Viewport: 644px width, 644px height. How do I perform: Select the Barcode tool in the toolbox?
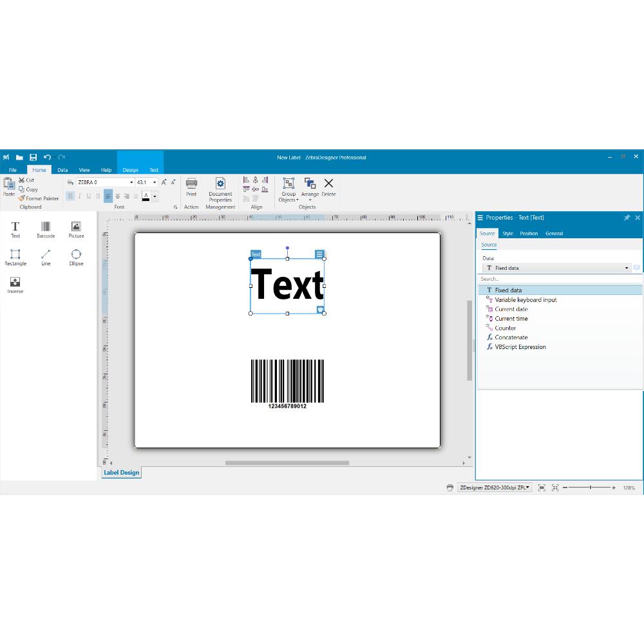tap(46, 229)
